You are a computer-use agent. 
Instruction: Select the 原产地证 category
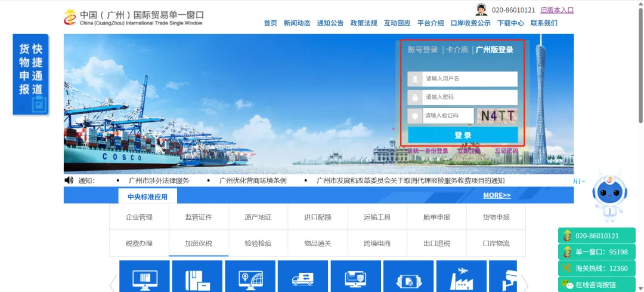(x=258, y=217)
